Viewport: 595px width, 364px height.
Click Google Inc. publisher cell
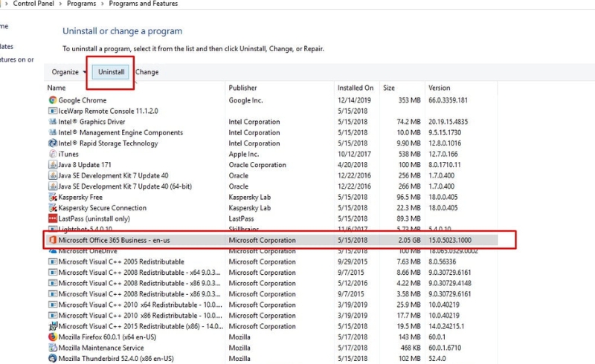[245, 100]
